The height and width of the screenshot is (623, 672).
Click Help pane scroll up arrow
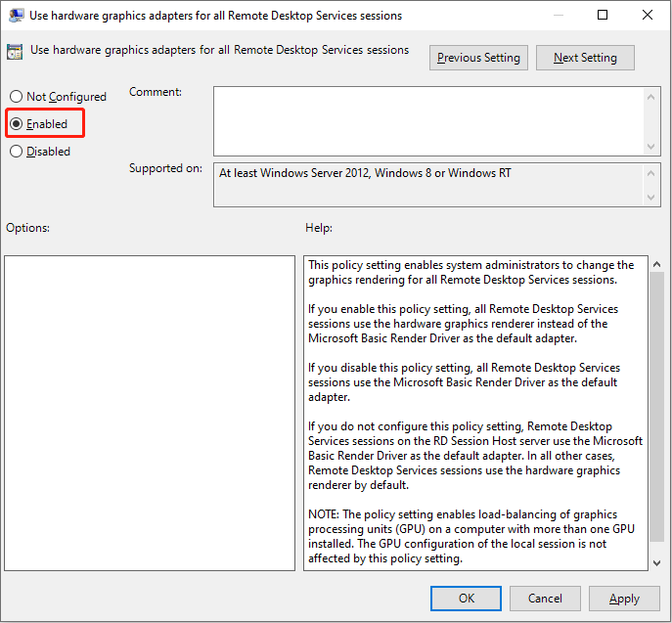(656, 264)
